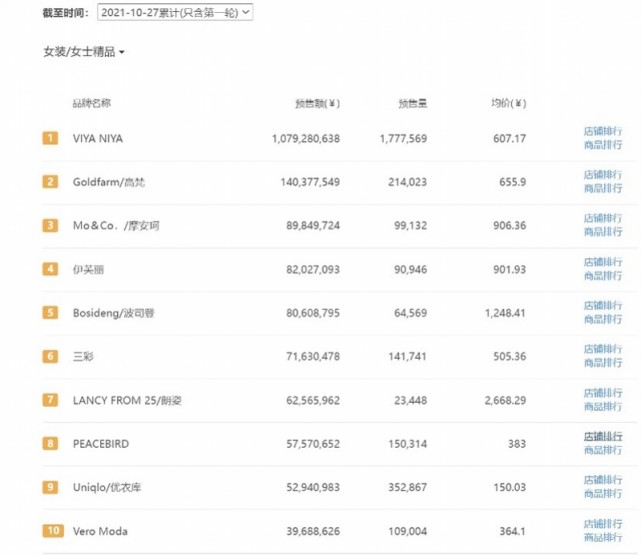Screen dimensions: 641x556
Task: Expand the 女装/女士精品 category dropdown
Action: (84, 52)
